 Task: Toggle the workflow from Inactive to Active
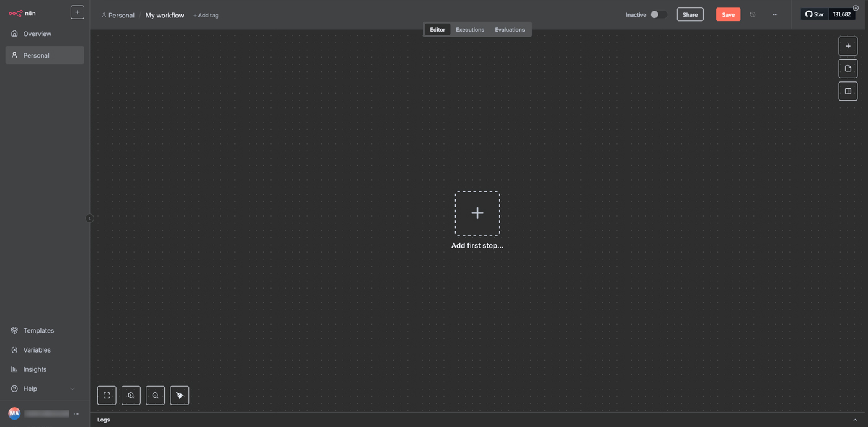[x=658, y=14]
